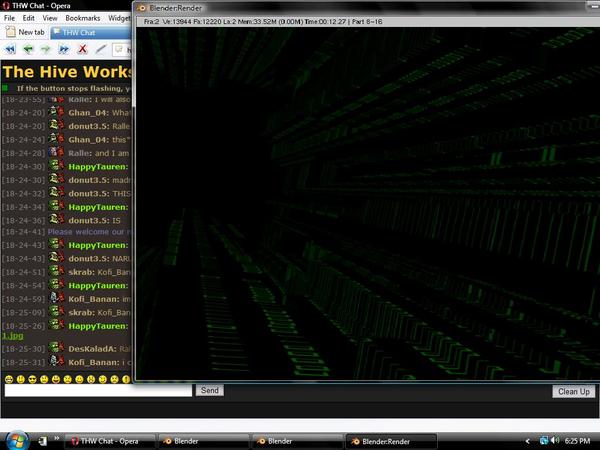Expand hidden system tray icons arrow
Image resolution: width=600 pixels, height=450 pixels.
coord(528,441)
